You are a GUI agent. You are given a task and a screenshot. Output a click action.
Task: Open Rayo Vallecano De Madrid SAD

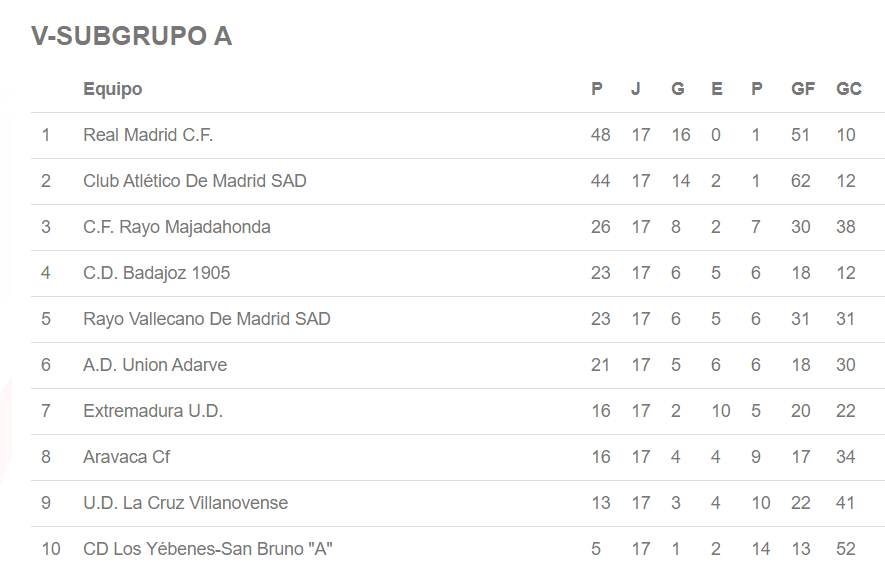[x=207, y=319]
